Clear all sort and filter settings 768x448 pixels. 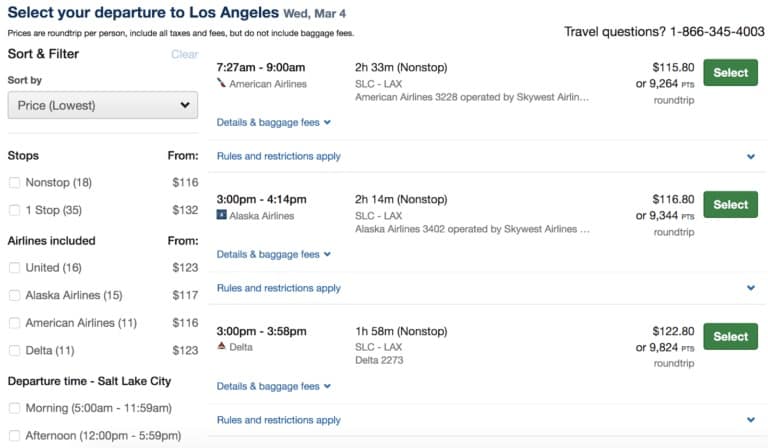pyautogui.click(x=185, y=54)
